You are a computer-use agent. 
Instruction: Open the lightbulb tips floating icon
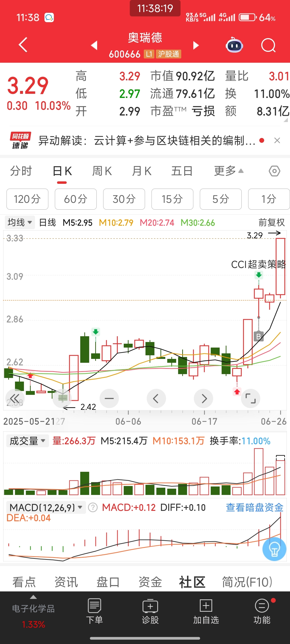[x=274, y=549]
